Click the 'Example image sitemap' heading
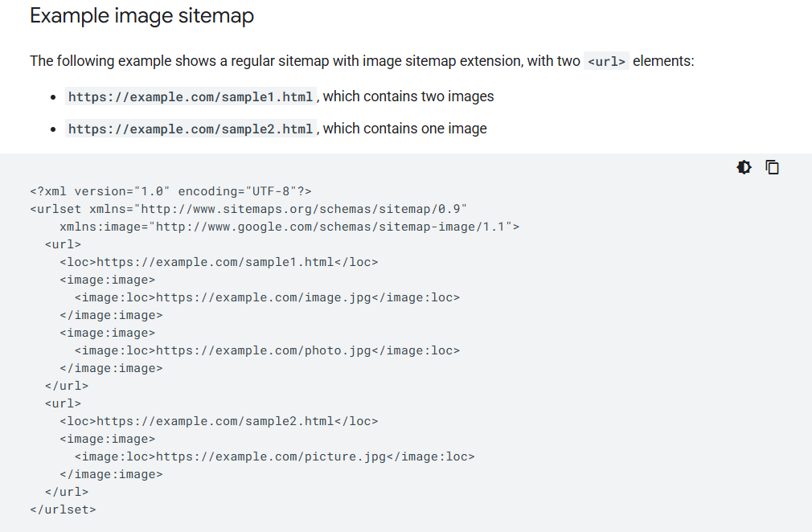This screenshot has width=812, height=532. tap(141, 15)
